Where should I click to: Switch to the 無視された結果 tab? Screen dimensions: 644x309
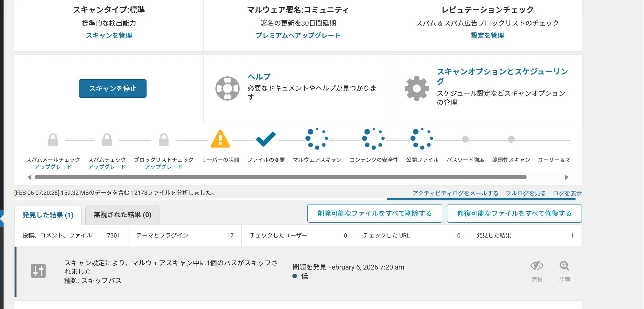coord(122,215)
